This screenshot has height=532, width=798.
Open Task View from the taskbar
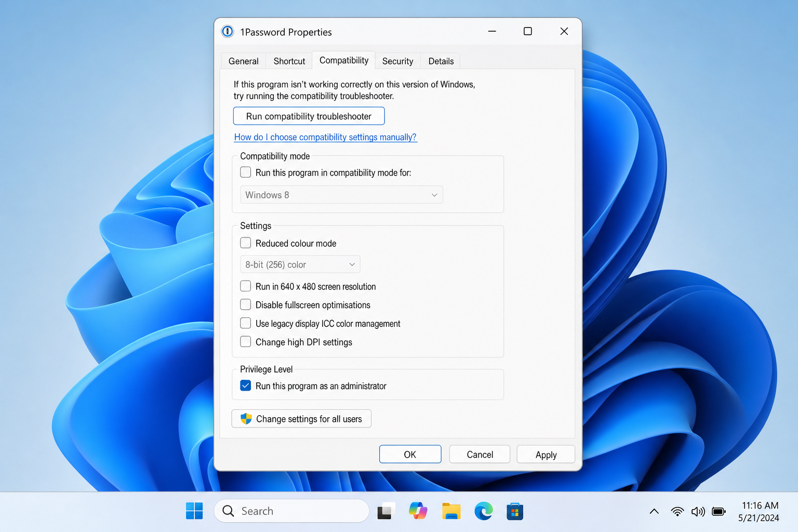[386, 511]
